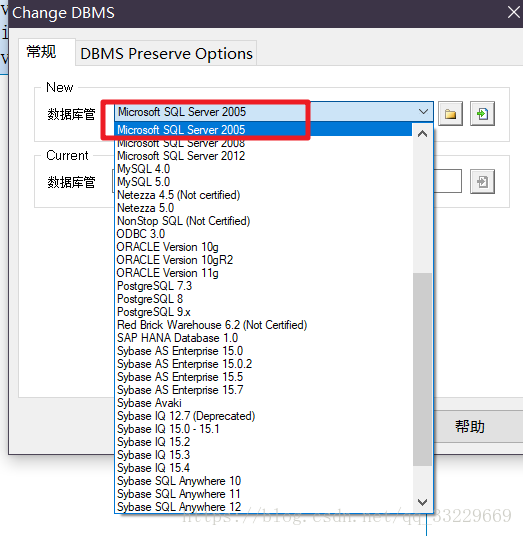
Task: Click the folder browse icon beside New DBMS
Action: point(450,113)
